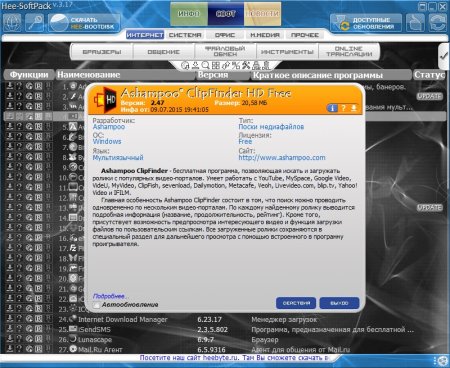This screenshot has height=368, width=450.
Task: Switch to the Инфо tab
Action: 189,14
